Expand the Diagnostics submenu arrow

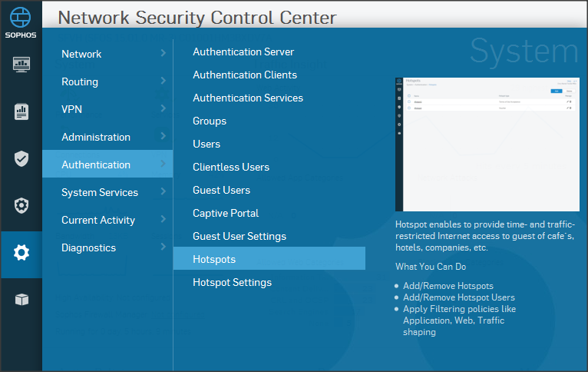pyautogui.click(x=163, y=247)
